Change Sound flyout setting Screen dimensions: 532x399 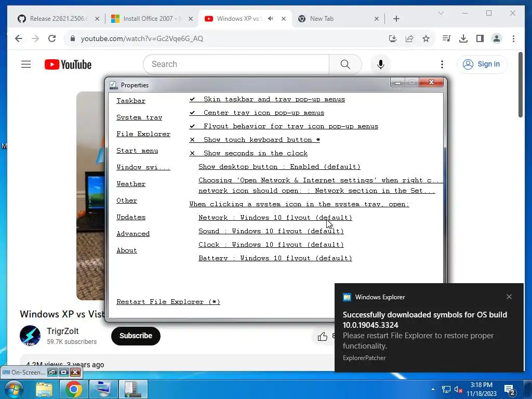coord(271,231)
